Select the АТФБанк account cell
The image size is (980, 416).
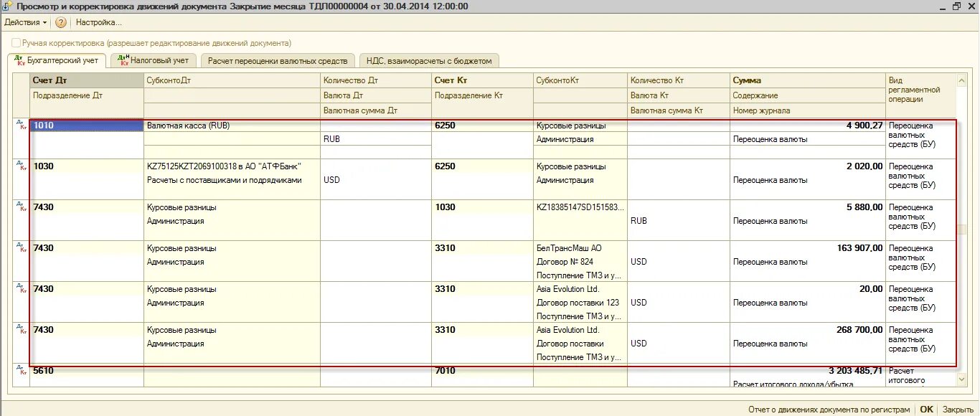coord(232,166)
